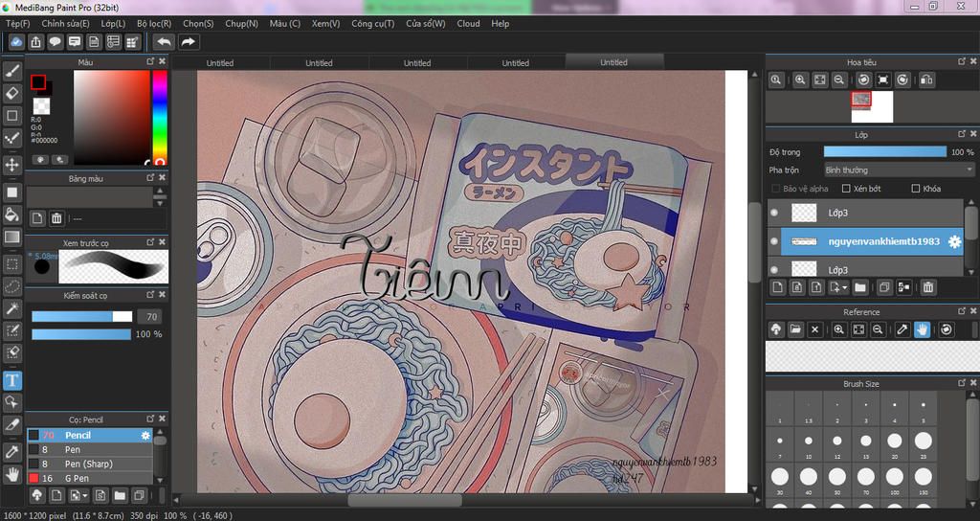Switch to the first Untitled tab
This screenshot has height=521, width=980.
coord(220,62)
